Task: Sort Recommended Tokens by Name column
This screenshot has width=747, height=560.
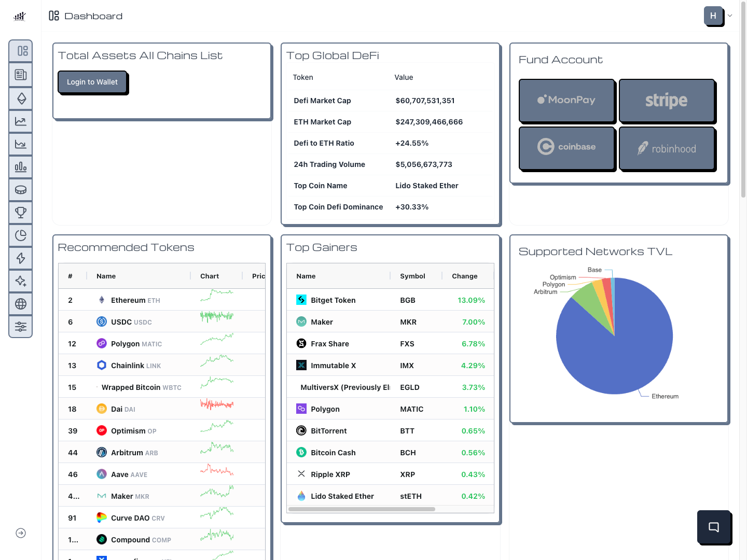Action: pyautogui.click(x=139, y=276)
